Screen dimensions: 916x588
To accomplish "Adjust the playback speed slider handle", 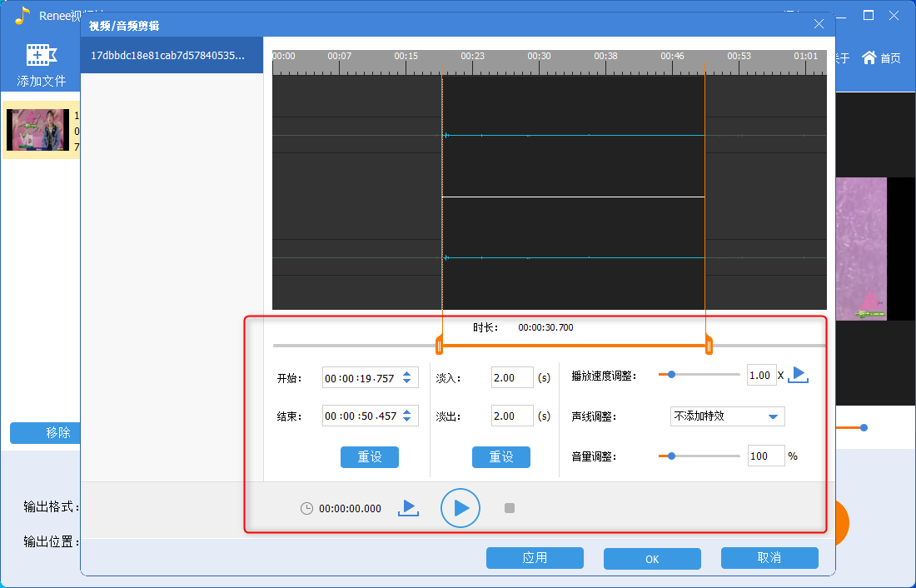I will pos(671,374).
